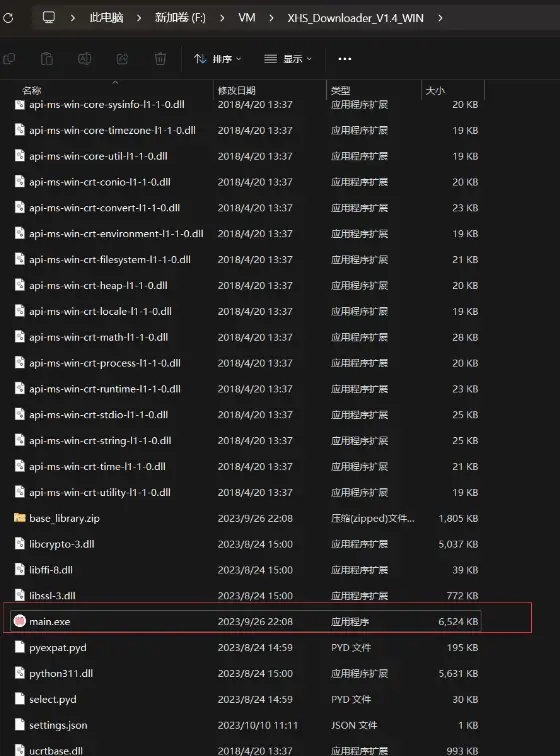Expand chevron after monitor icon in breadcrumb

tap(73, 18)
